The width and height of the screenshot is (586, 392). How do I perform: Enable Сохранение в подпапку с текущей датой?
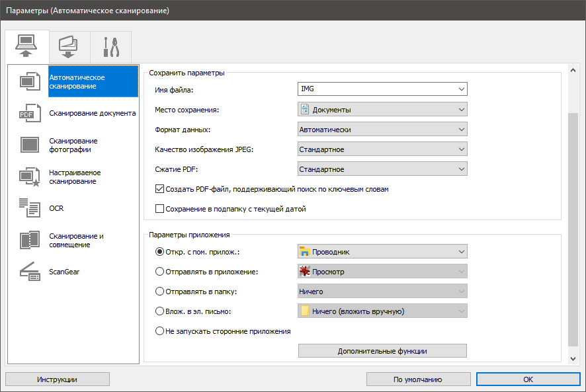pyautogui.click(x=159, y=209)
